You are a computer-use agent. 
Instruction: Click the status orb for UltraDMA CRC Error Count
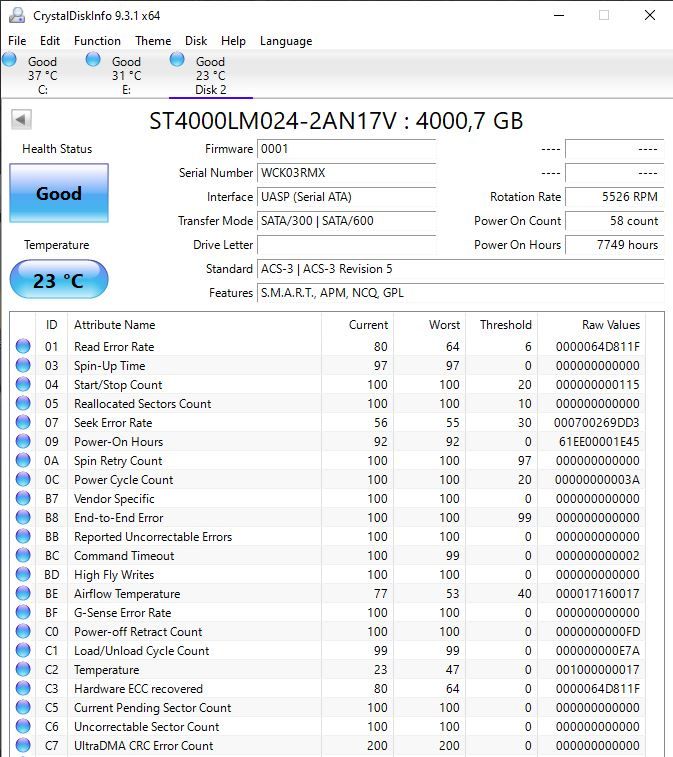(x=23, y=745)
